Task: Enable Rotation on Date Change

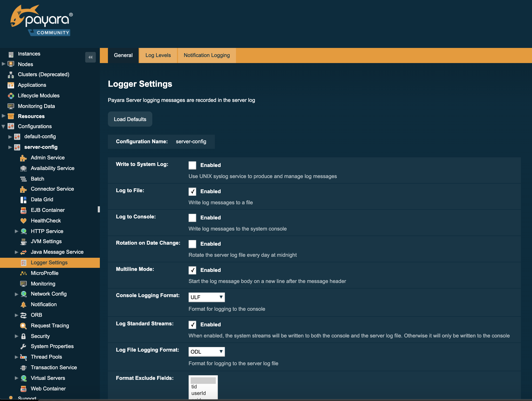Action: tap(192, 244)
